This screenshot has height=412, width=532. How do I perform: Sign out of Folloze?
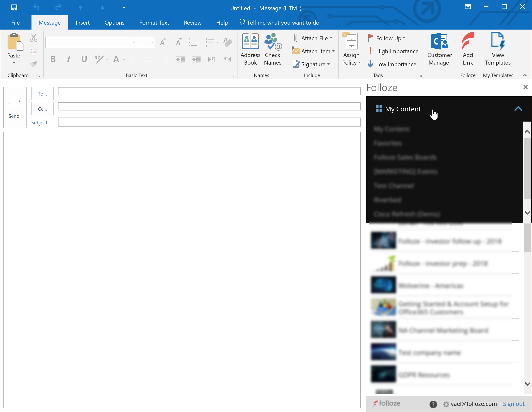514,403
